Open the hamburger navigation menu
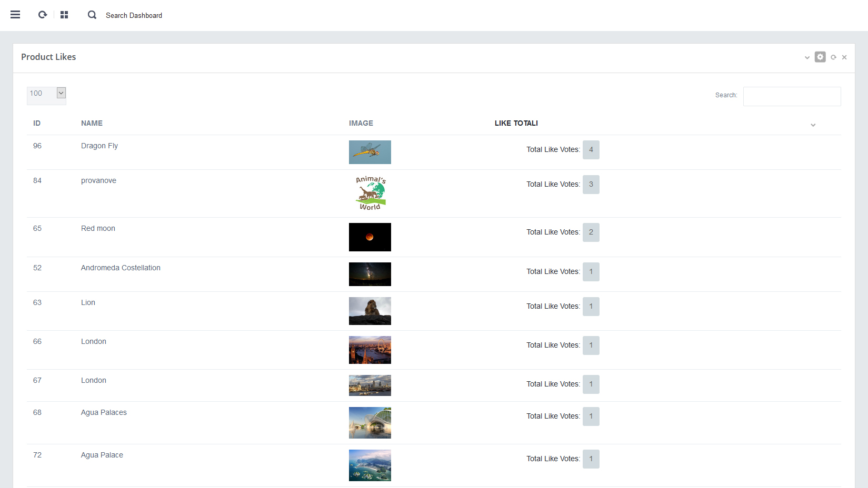This screenshot has height=488, width=868. (15, 15)
